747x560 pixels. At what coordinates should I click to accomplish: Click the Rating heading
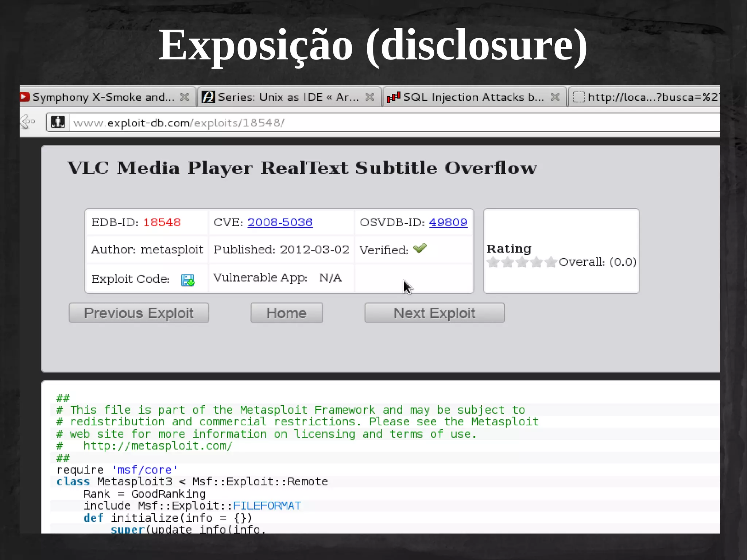(509, 248)
